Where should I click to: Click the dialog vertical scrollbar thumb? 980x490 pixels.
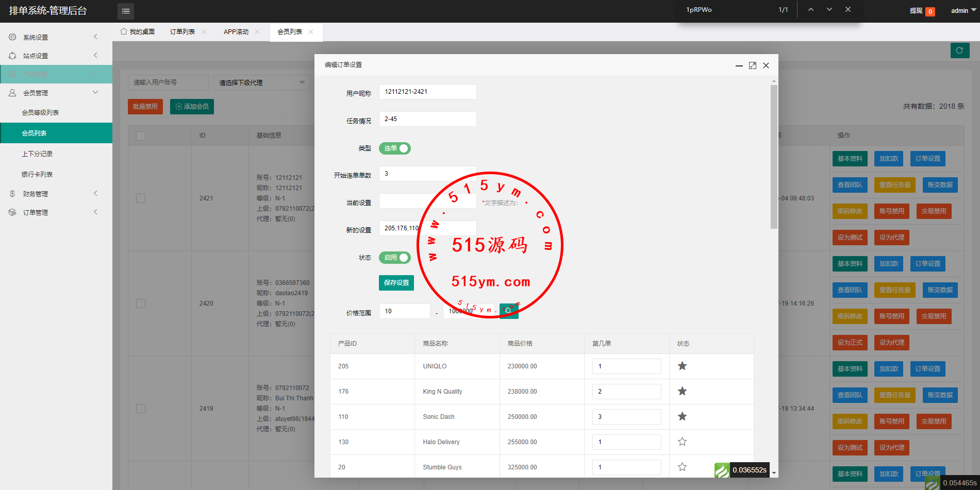(x=773, y=155)
